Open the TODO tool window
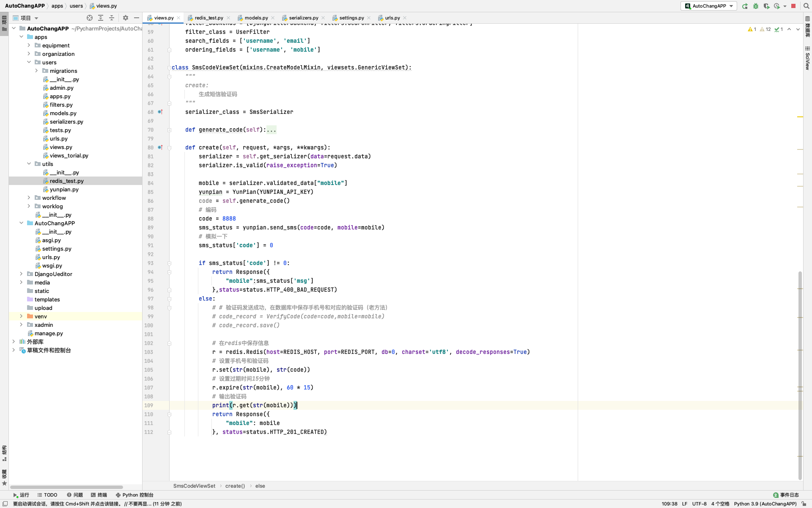The height and width of the screenshot is (508, 812). point(47,495)
